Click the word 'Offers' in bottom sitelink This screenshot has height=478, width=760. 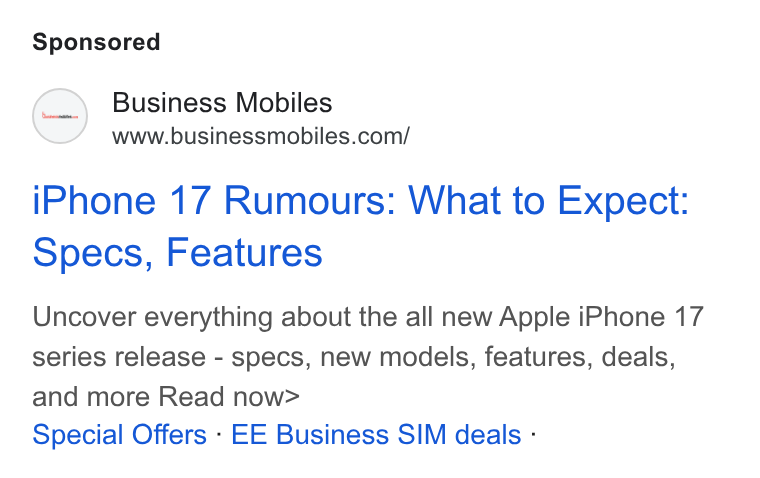point(169,434)
